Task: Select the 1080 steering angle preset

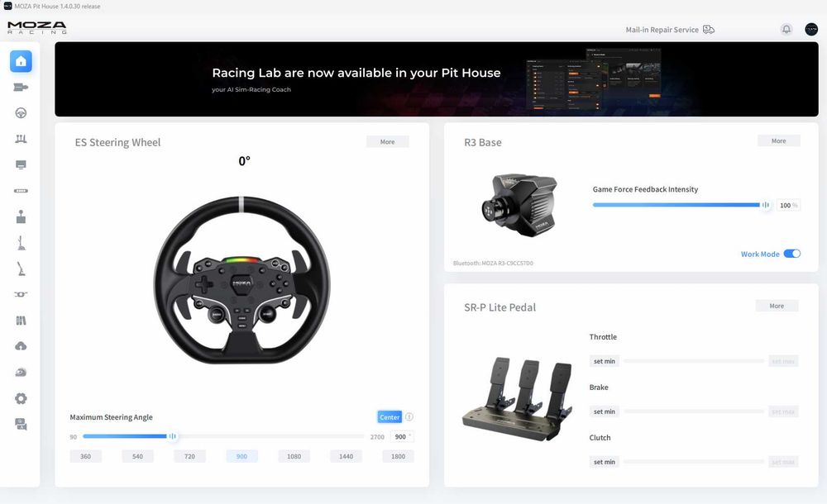Action: [x=294, y=456]
